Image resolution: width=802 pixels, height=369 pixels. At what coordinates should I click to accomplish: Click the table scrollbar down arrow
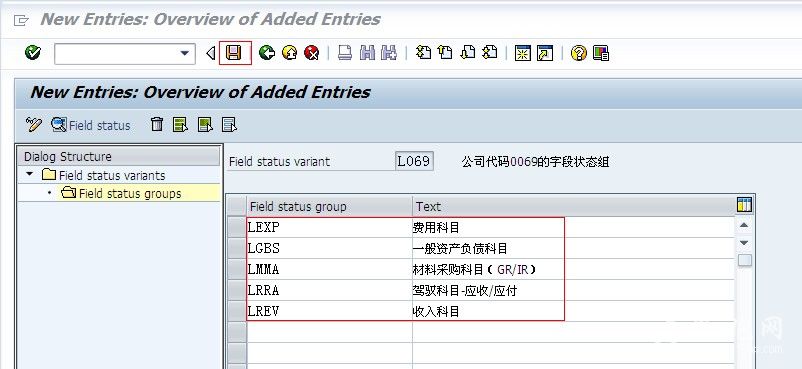click(x=744, y=243)
